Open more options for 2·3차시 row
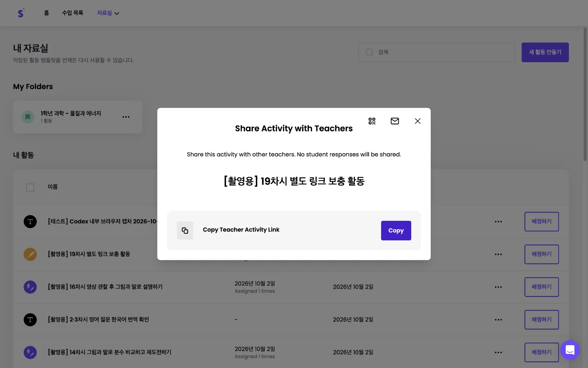The height and width of the screenshot is (368, 588). tap(498, 320)
